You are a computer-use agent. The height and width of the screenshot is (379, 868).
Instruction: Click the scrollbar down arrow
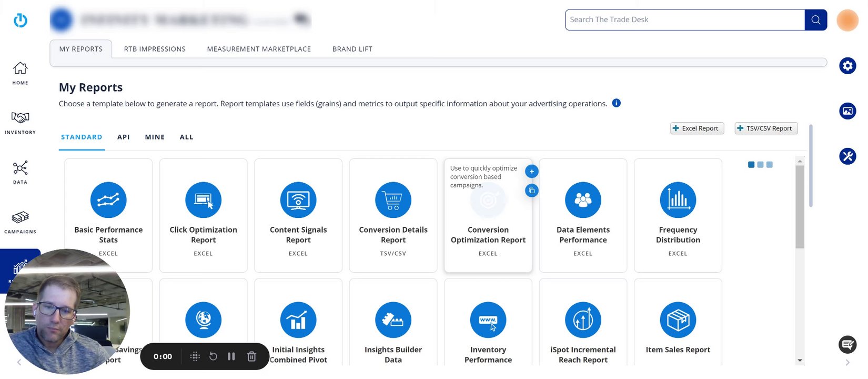pyautogui.click(x=800, y=361)
